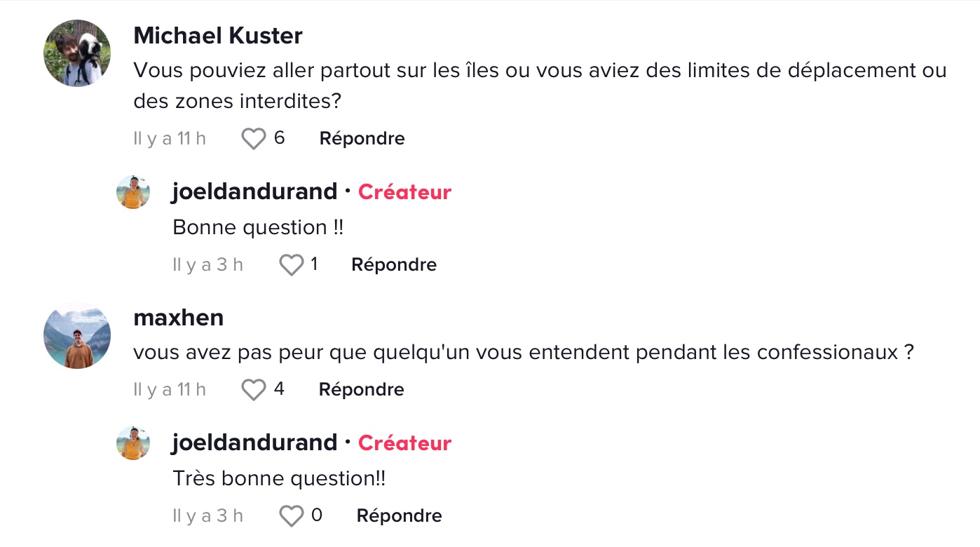
Task: Like maxhen's comment using the heart icon
Action: 253,390
